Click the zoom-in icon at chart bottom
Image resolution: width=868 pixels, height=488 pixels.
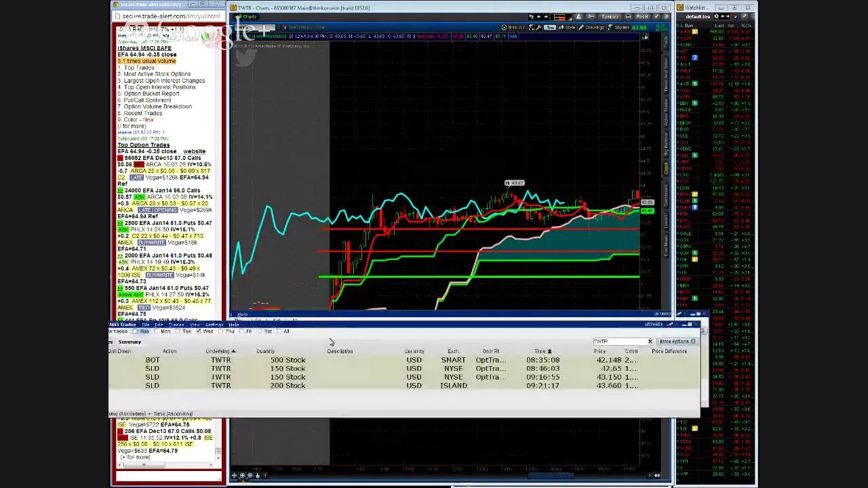242,475
